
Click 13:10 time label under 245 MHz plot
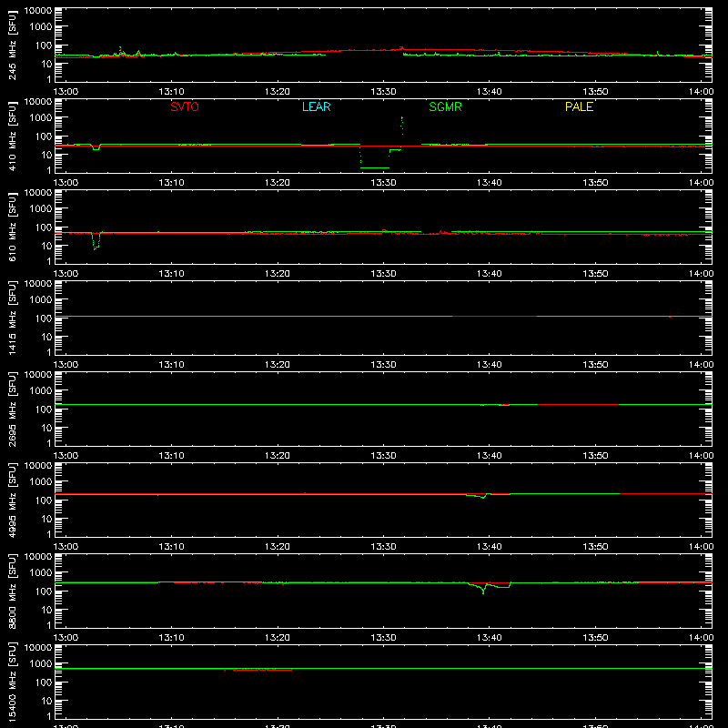pos(171,92)
